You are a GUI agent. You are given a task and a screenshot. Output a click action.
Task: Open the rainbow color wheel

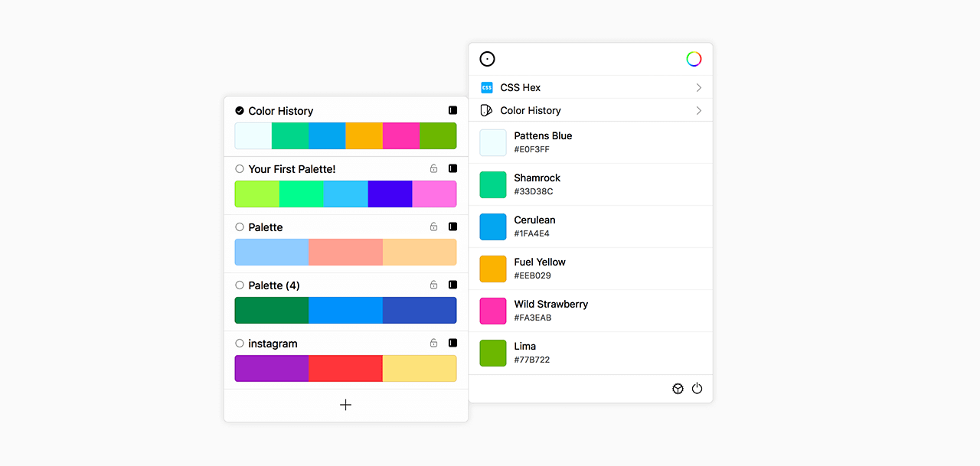(694, 59)
